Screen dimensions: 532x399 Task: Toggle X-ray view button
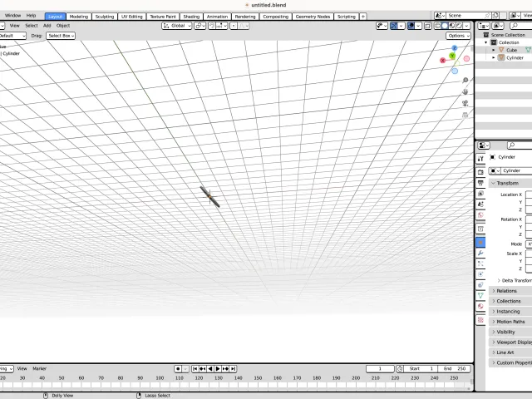pos(428,26)
